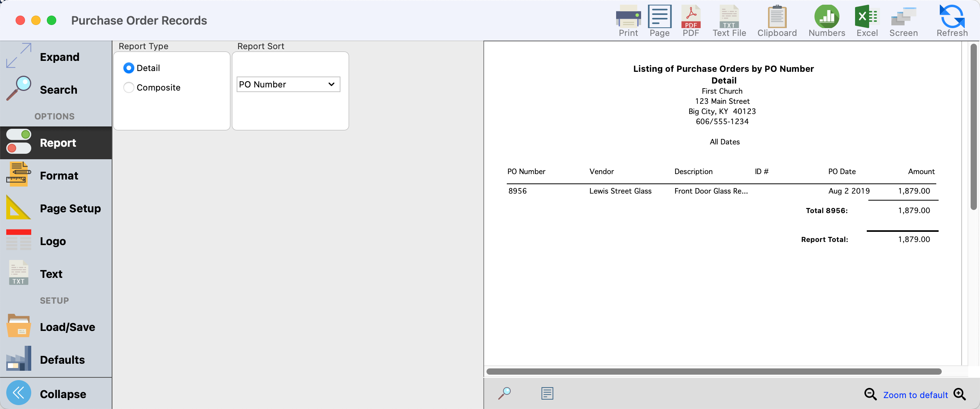This screenshot has height=409, width=980.
Task: Click the zoom out magnifier icon
Action: click(870, 395)
